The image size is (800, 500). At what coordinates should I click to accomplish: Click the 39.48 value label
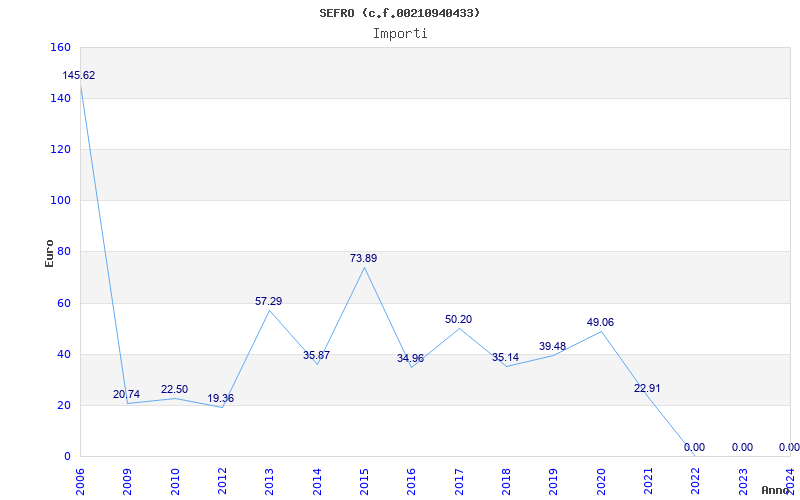coord(552,346)
